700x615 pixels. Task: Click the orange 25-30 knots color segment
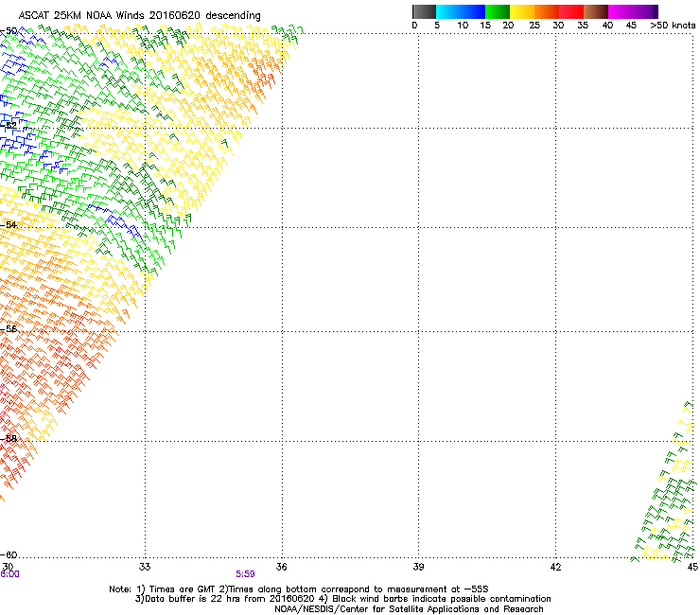[x=547, y=11]
